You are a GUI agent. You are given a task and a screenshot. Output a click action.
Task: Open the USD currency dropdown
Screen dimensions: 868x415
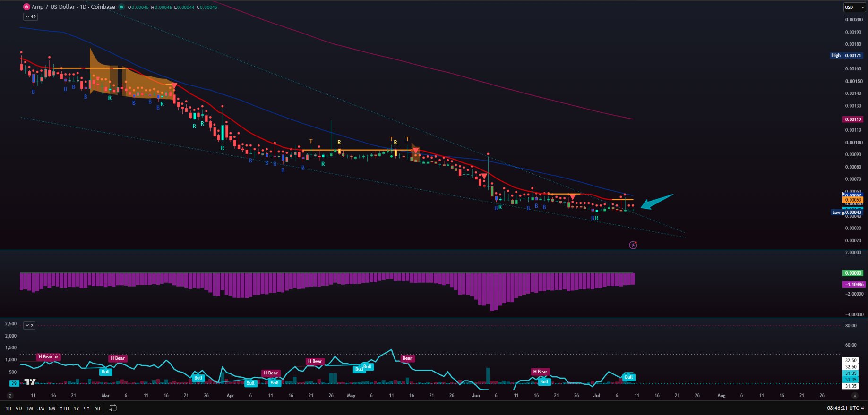(854, 7)
